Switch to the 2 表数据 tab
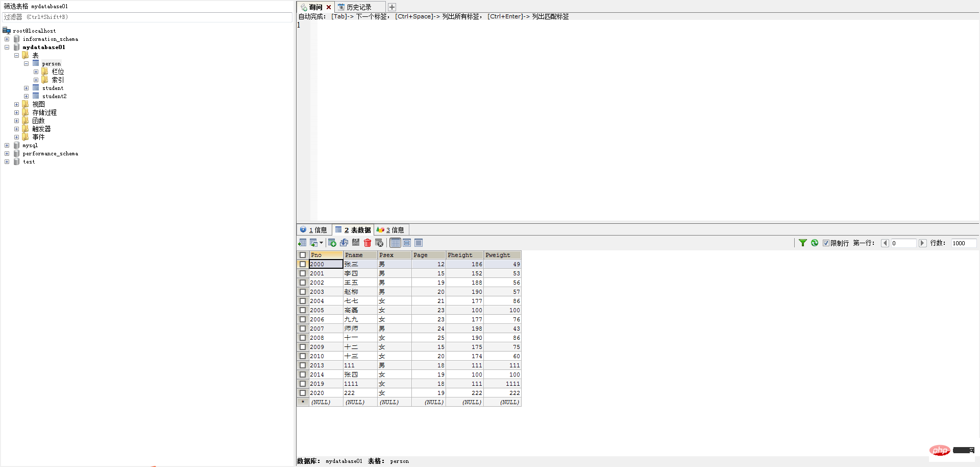The width and height of the screenshot is (980, 467). tap(353, 230)
